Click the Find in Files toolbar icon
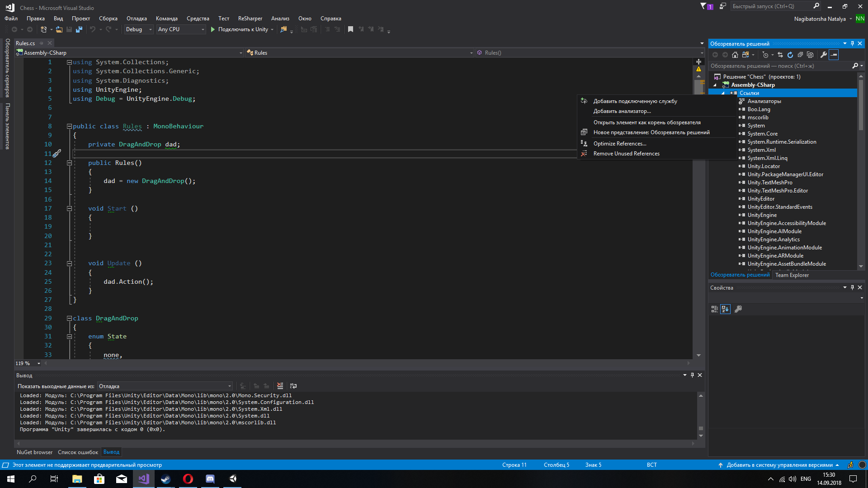The height and width of the screenshot is (488, 868). [283, 29]
